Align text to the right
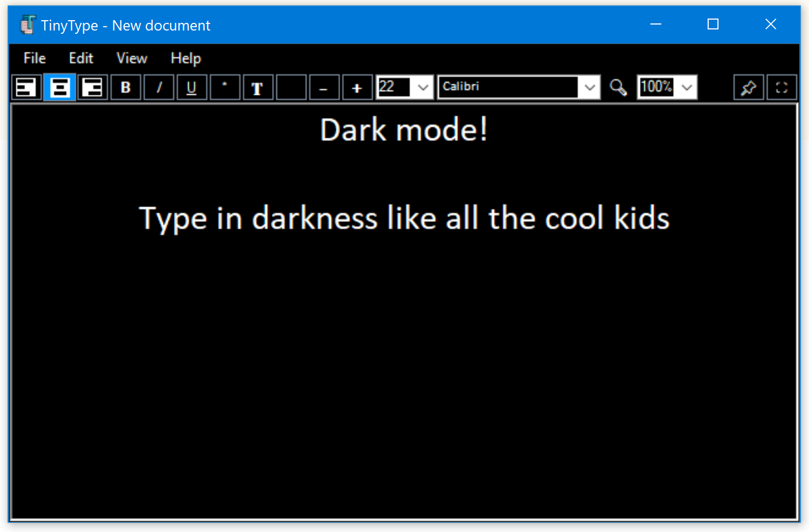Screen dimensions: 809x532 point(92,87)
